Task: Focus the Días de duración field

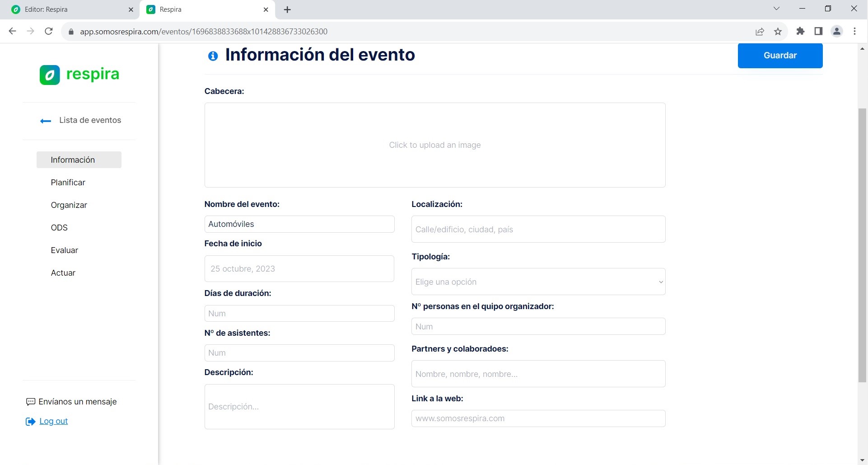Action: 299,314
